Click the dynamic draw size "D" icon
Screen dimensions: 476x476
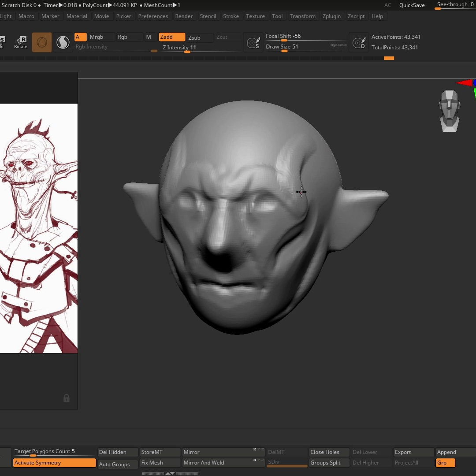(x=359, y=42)
